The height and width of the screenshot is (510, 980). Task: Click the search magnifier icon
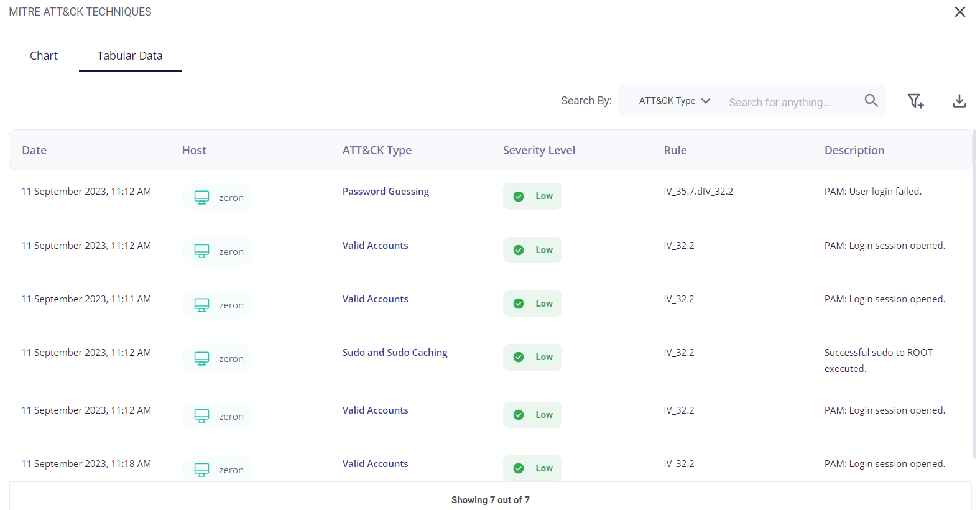pyautogui.click(x=871, y=101)
